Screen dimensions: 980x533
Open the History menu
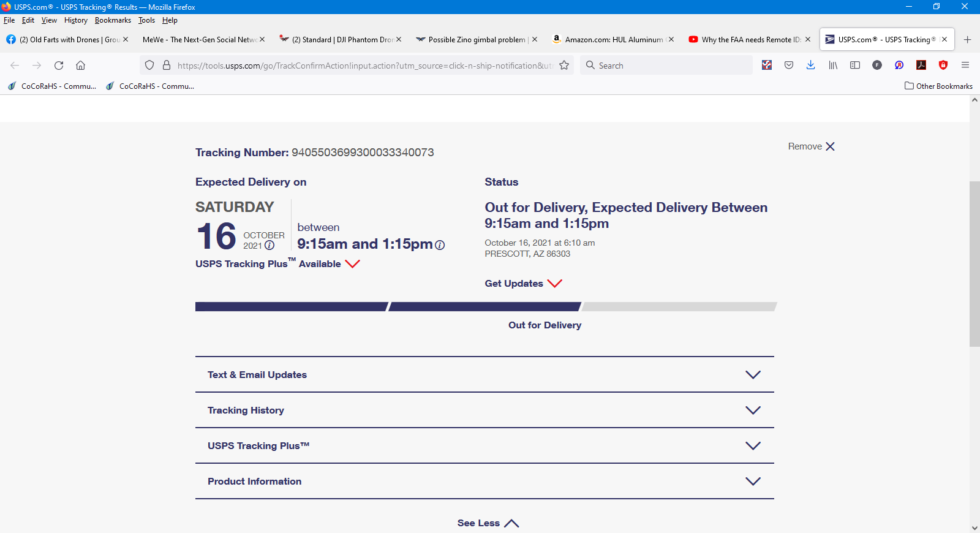76,20
